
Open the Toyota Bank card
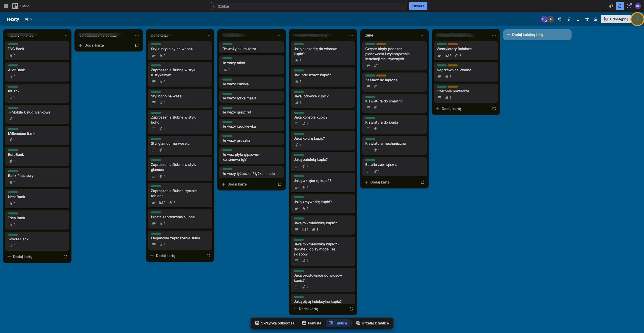(37, 241)
